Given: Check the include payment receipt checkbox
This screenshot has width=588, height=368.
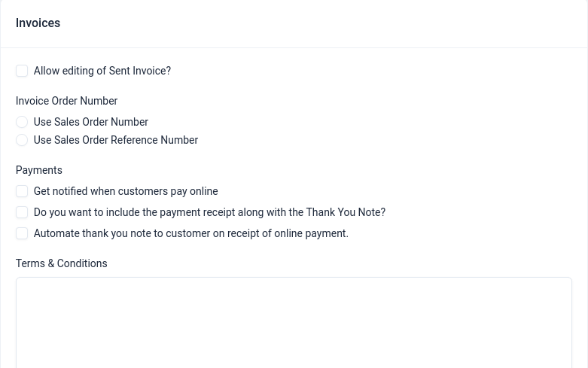Looking at the screenshot, I should [x=22, y=212].
